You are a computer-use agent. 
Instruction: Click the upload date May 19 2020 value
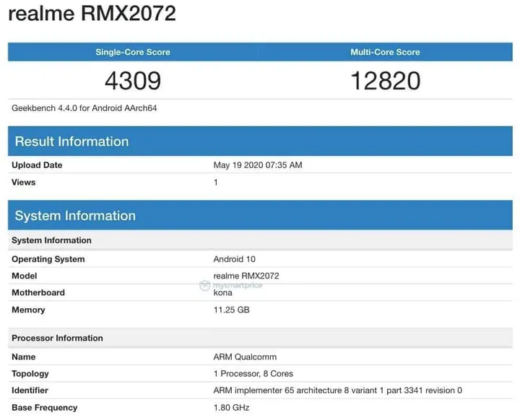click(258, 165)
